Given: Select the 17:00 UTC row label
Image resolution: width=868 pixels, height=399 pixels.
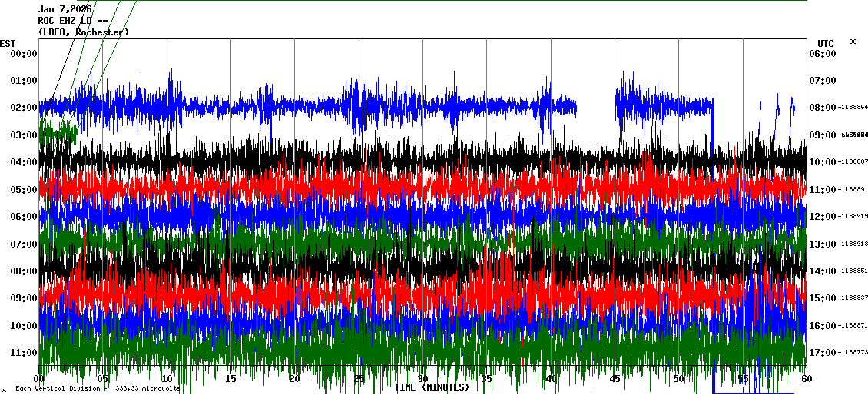Looking at the screenshot, I should [823, 353].
